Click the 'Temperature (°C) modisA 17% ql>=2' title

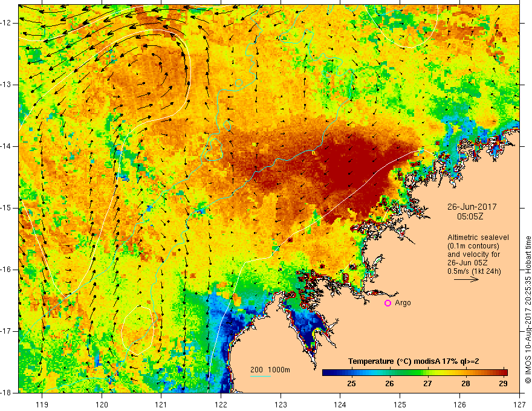(414, 361)
